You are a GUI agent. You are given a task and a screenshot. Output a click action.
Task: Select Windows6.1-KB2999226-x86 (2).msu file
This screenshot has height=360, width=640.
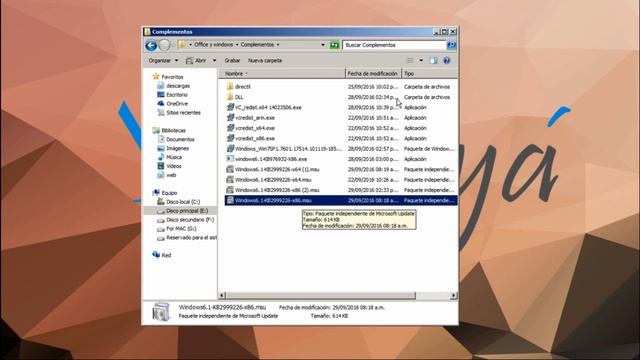click(x=277, y=190)
